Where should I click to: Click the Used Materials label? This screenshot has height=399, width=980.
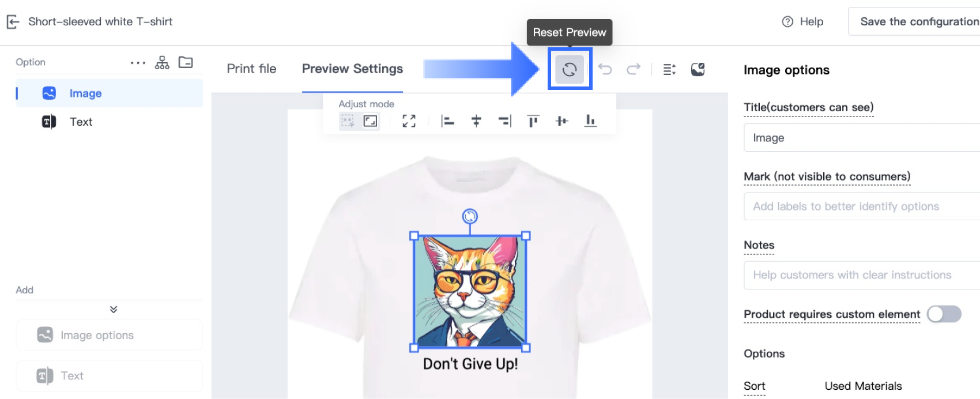pyautogui.click(x=863, y=386)
